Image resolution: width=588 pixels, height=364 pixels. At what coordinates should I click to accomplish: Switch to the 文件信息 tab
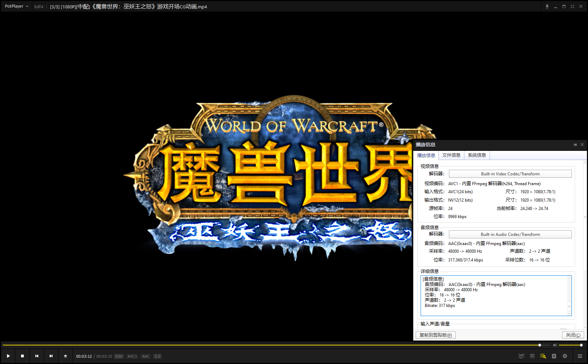[451, 155]
